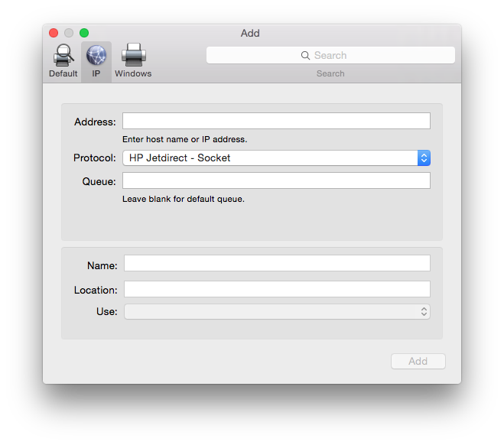
Task: Click the 'Leave blank for default queue.' hint
Action: (184, 200)
